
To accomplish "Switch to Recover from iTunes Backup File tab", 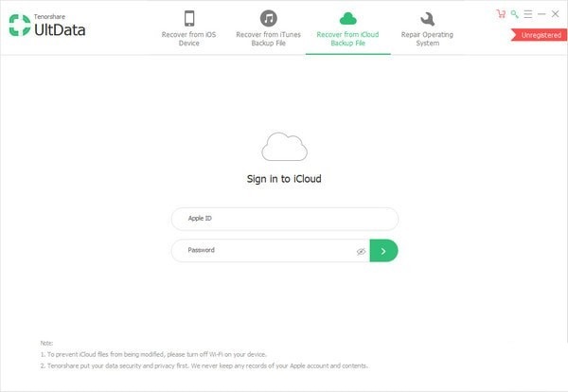I will [x=269, y=42].
